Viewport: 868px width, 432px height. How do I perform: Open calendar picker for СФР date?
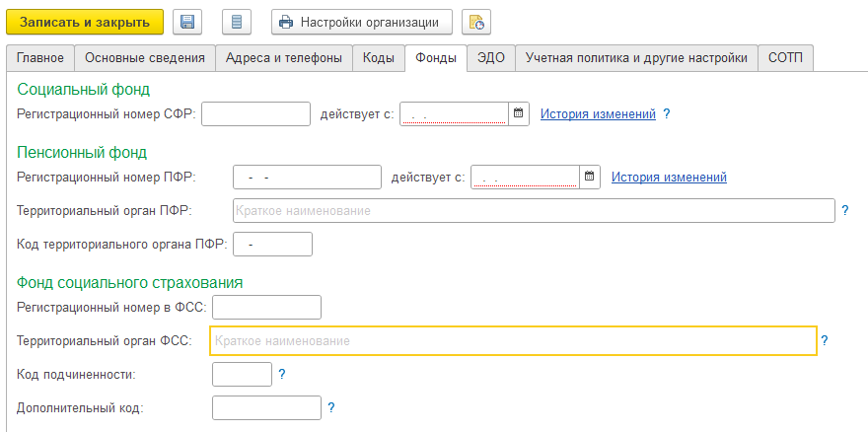click(x=519, y=113)
